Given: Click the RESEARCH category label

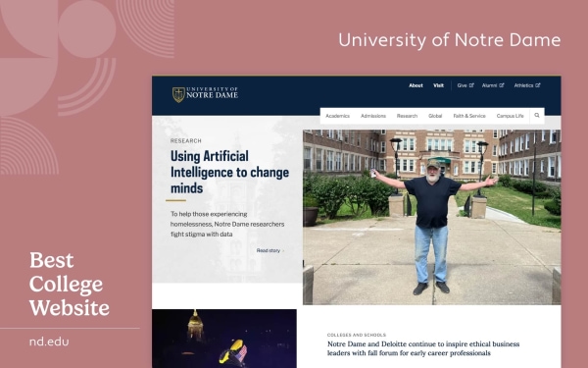Looking at the screenshot, I should (185, 140).
